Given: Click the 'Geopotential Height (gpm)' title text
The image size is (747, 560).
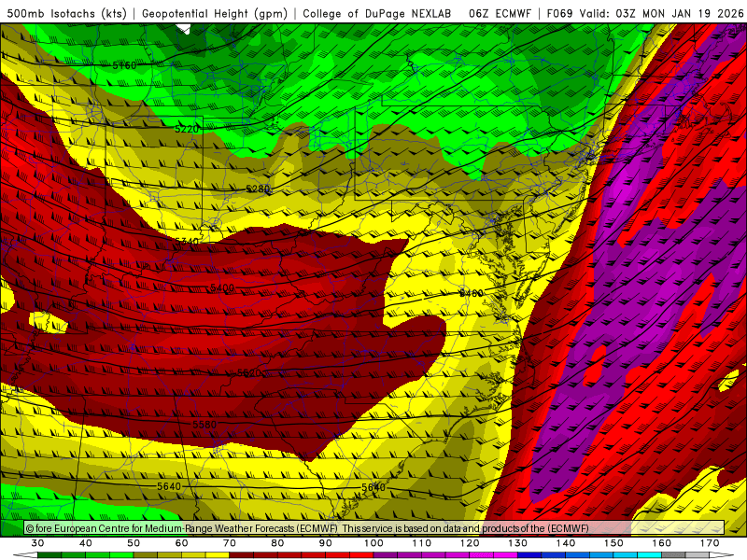Looking at the screenshot, I should [215, 13].
